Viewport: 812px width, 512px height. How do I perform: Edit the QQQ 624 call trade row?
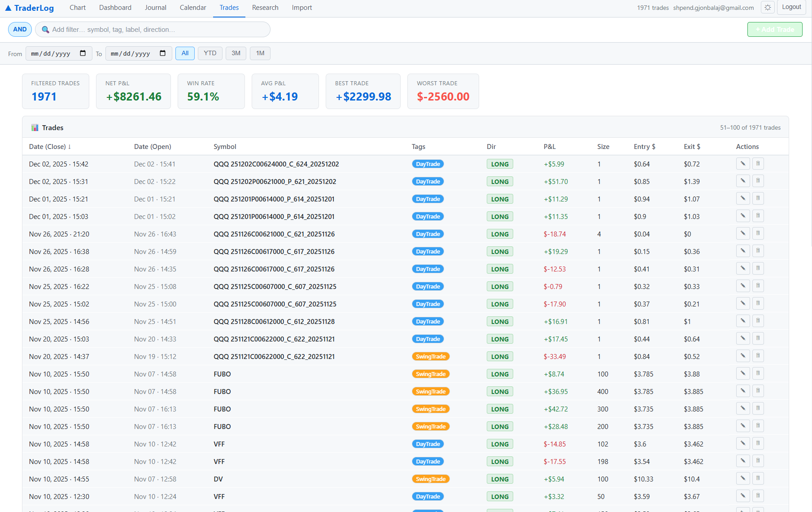pos(742,164)
